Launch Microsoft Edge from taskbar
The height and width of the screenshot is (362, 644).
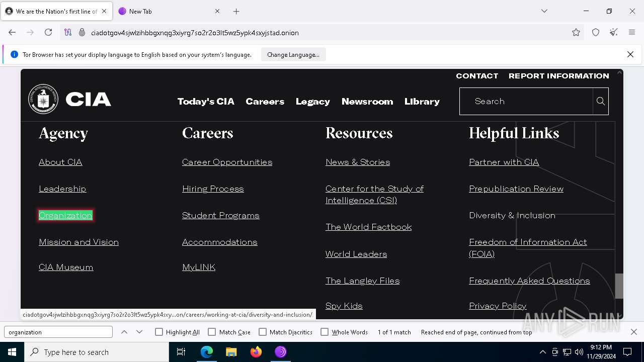pos(207,352)
